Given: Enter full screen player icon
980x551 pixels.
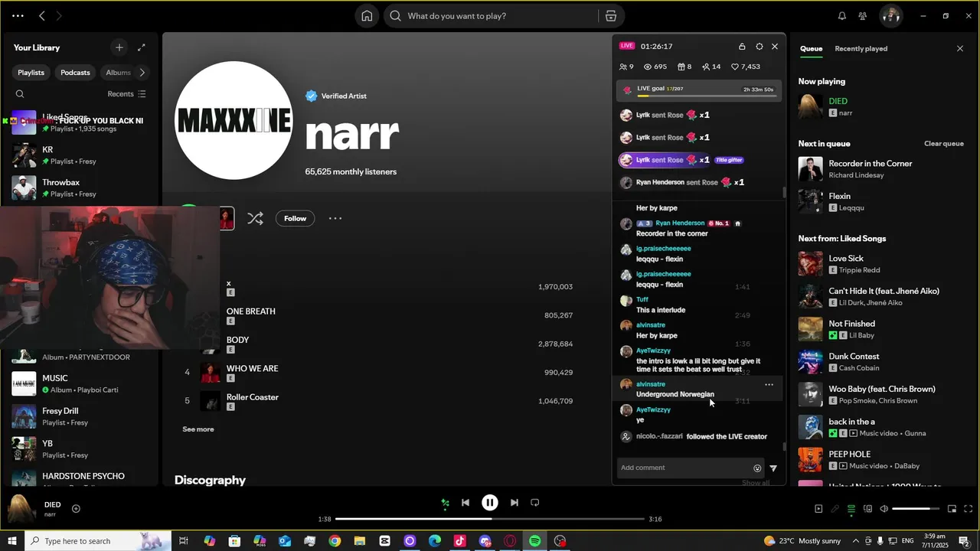Looking at the screenshot, I should [969, 509].
